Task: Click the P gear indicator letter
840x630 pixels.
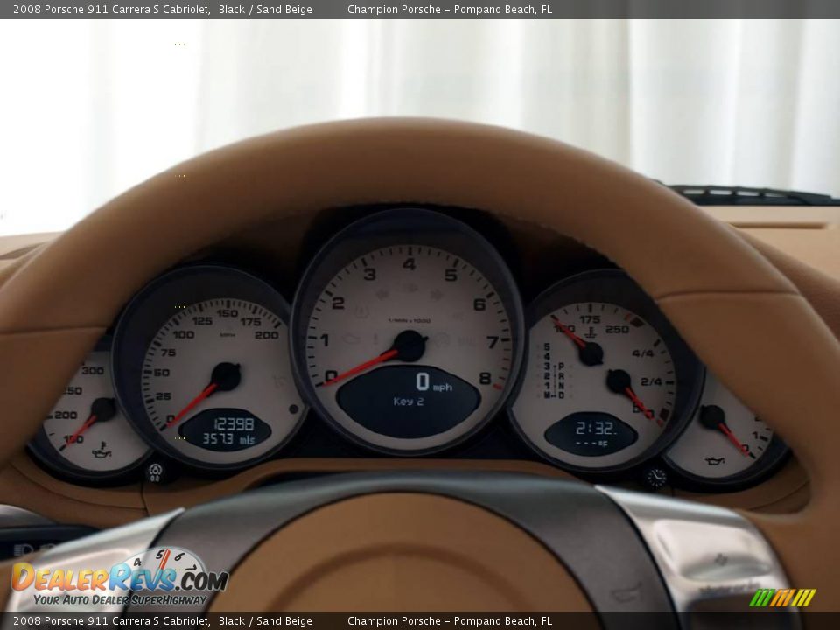Action: 561,366
